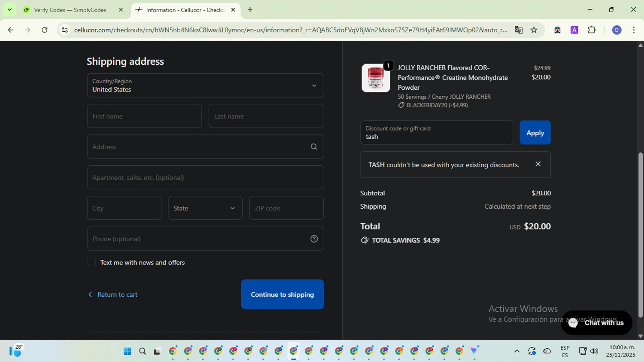Select the Information - Cellucor Checkout tab

[185, 10]
